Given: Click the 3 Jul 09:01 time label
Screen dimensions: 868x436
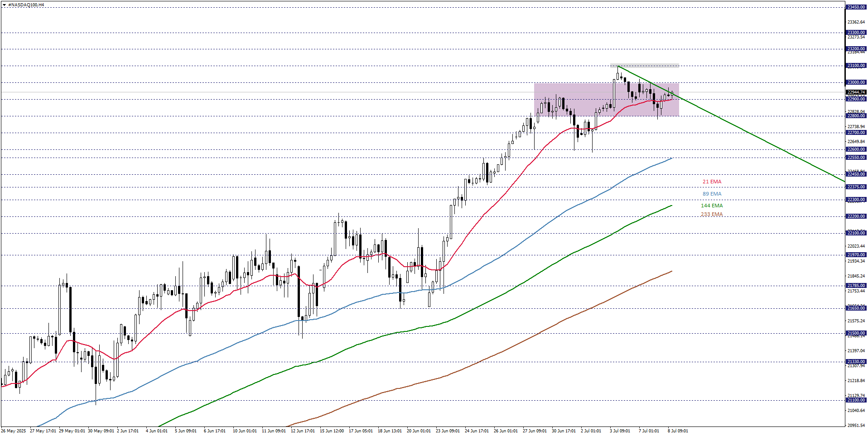Looking at the screenshot, I should tap(620, 431).
